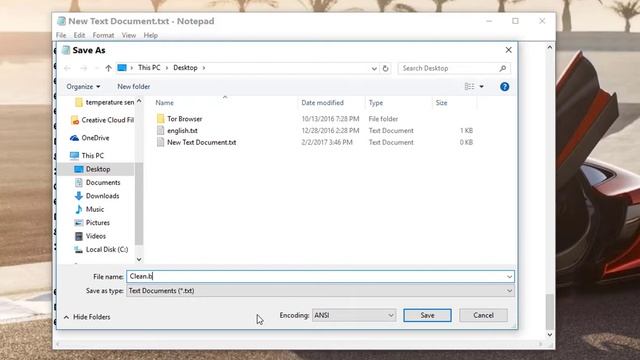Open the Organize dropdown menu
Viewport: 640px width, 360px height.
(83, 87)
